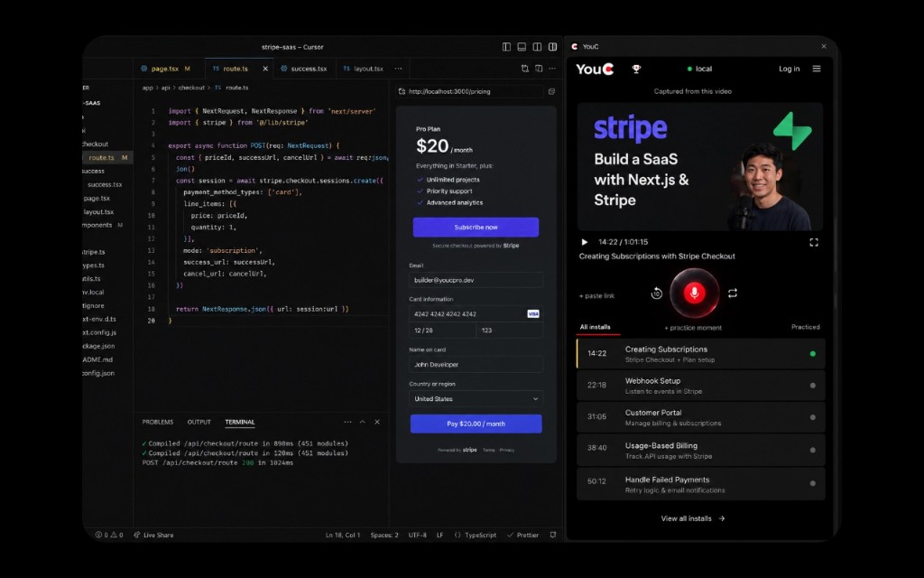Click the local status indicator in YouC

point(699,69)
